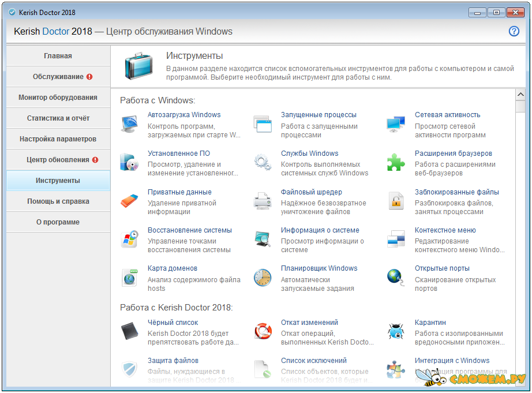This screenshot has height=393, width=532.
Task: Open the Карта доменов link
Action: pyautogui.click(x=173, y=268)
